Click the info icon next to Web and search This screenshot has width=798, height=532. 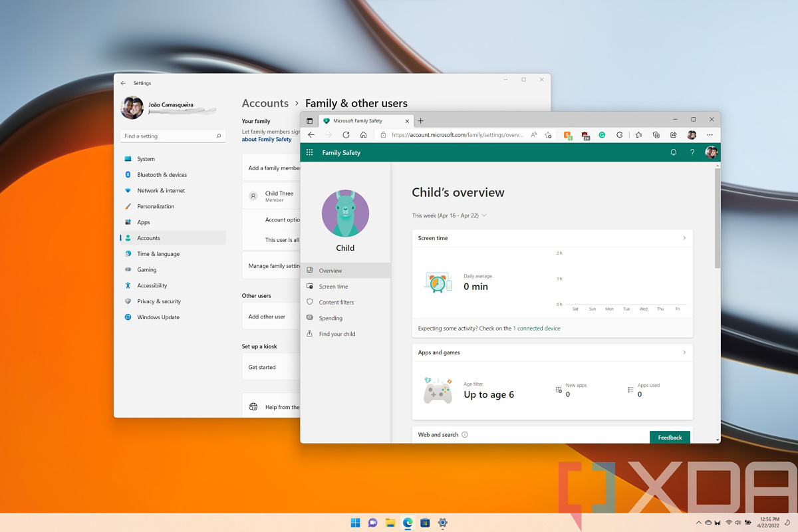coord(464,435)
